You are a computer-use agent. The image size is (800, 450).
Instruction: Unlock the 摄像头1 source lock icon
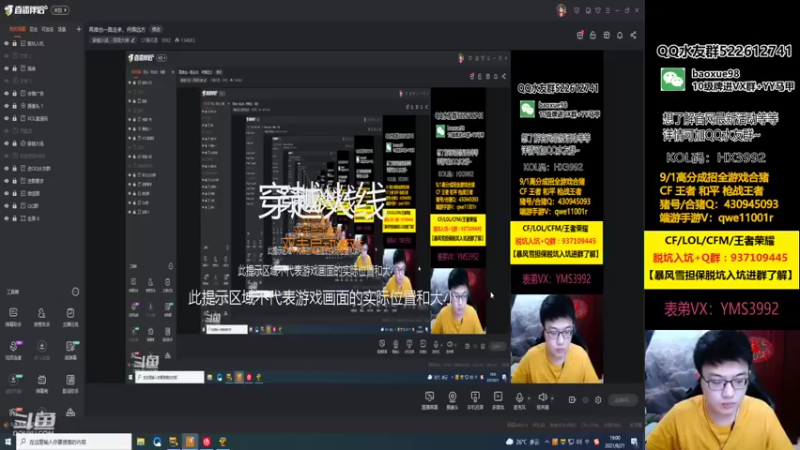(x=15, y=106)
